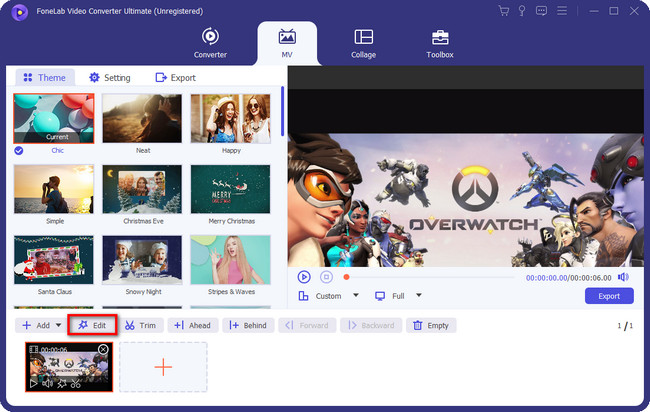The height and width of the screenshot is (412, 650).
Task: Open the shopping cart purchase icon
Action: click(504, 11)
